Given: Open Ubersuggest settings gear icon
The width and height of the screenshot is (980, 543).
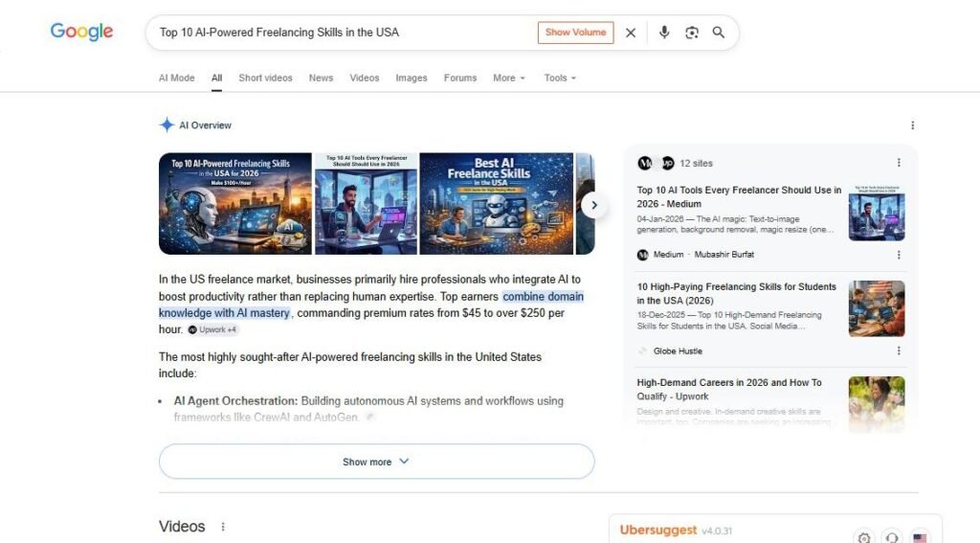Looking at the screenshot, I should (864, 537).
